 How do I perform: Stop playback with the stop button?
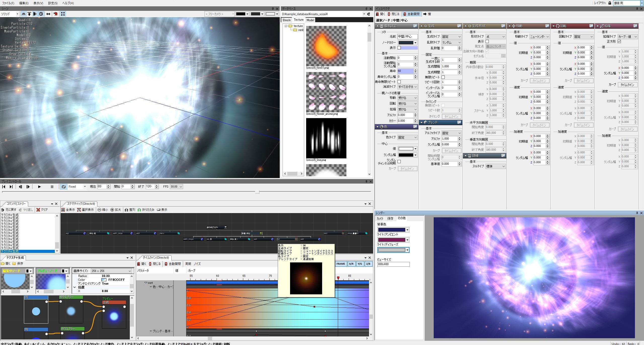coord(52,187)
